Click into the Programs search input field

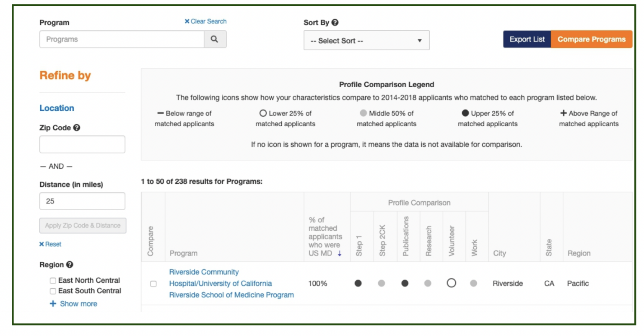click(122, 39)
